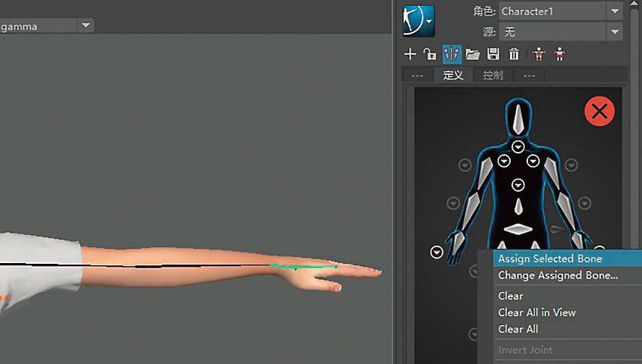Select the hips bone cell

point(518,229)
